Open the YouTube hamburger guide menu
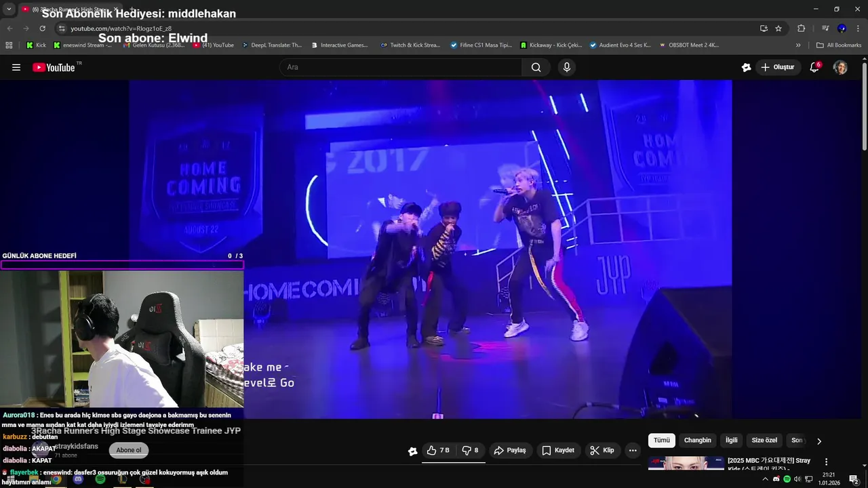The width and height of the screenshot is (868, 488). click(x=16, y=67)
